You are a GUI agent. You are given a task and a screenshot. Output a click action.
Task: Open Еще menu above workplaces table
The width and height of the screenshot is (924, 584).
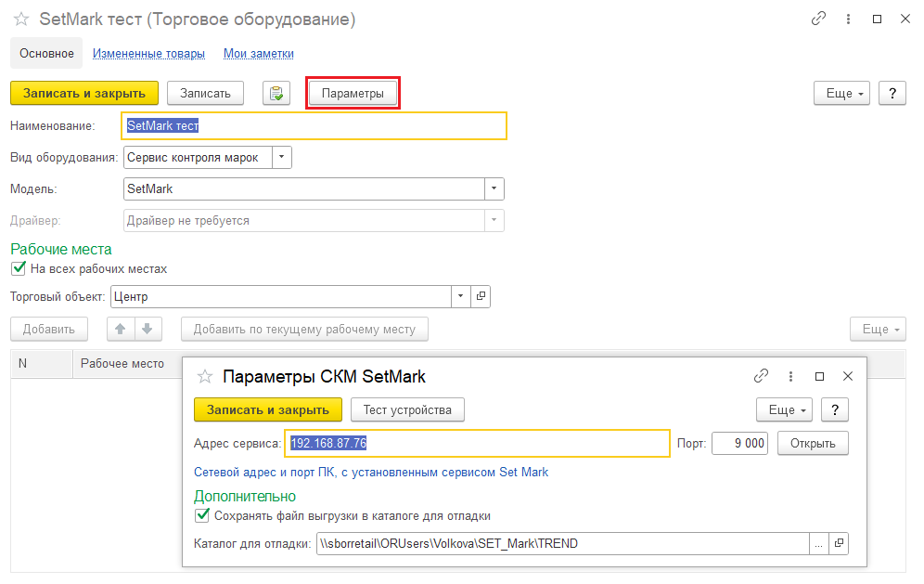(878, 329)
